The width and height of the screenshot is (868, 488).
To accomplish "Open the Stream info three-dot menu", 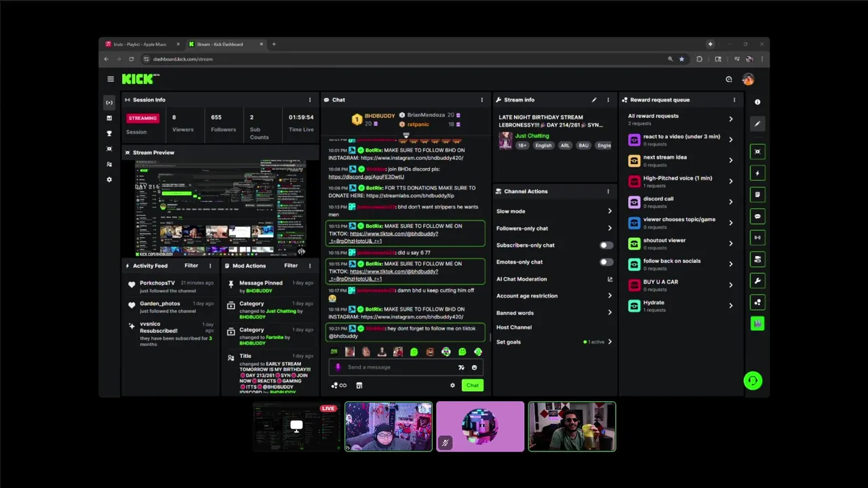I will click(608, 100).
